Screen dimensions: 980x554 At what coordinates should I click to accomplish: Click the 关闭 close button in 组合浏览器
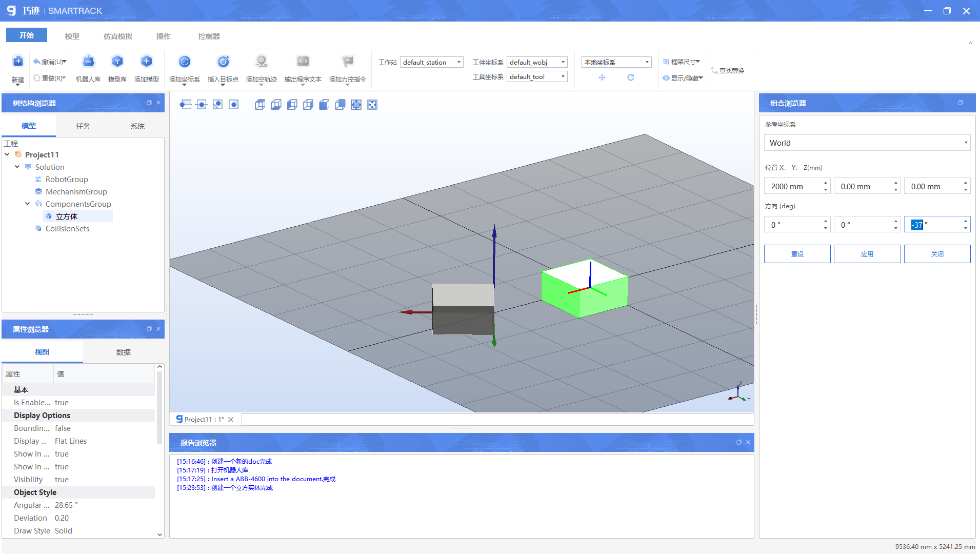(937, 254)
